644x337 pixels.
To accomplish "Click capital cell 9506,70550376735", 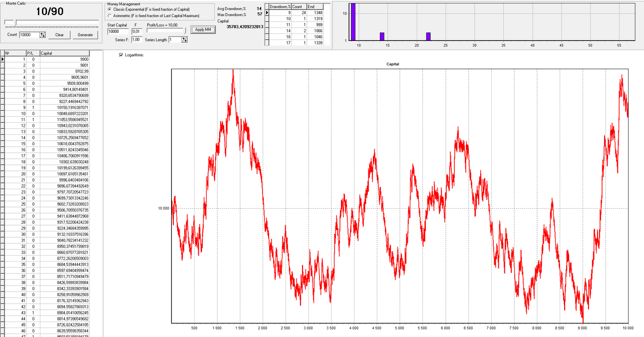I will pos(64,210).
